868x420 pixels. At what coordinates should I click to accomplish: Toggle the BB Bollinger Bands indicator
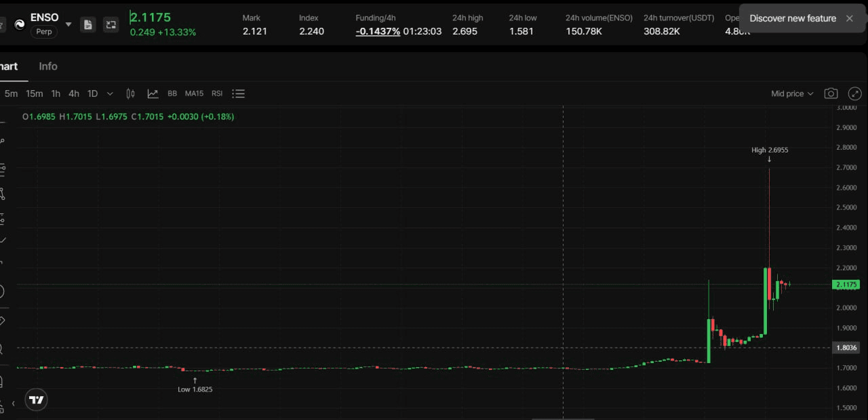tap(172, 93)
